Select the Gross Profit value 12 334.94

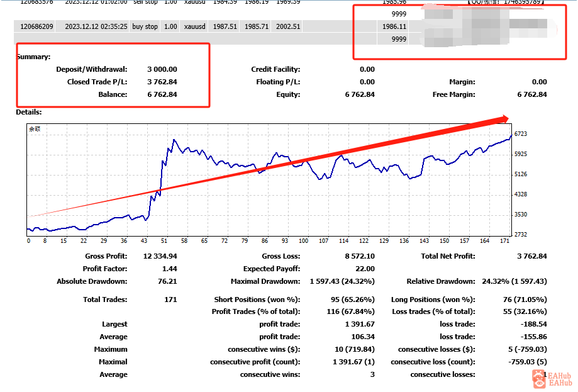click(x=160, y=256)
